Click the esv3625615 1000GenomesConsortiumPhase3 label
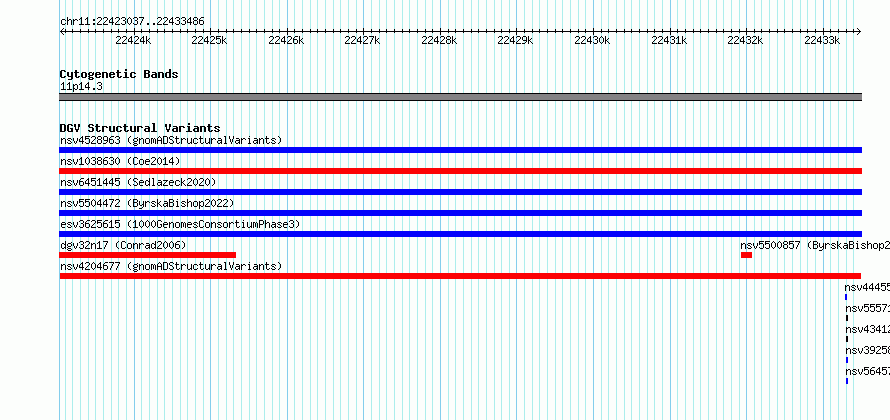This screenshot has height=420, width=890. coord(180,224)
